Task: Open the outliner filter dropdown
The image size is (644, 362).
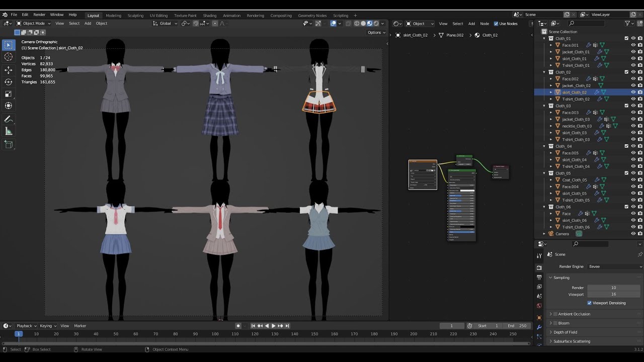Action: [x=629, y=24]
